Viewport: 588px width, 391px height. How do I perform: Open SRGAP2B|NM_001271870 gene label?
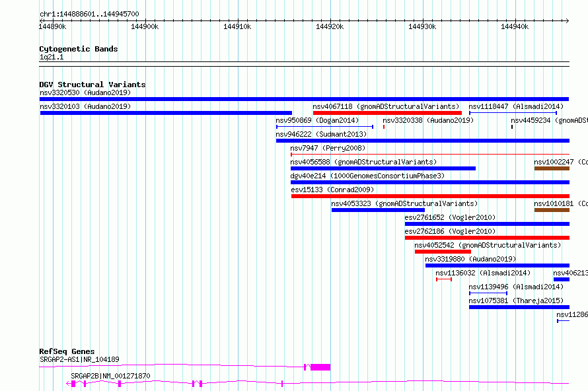110,376
